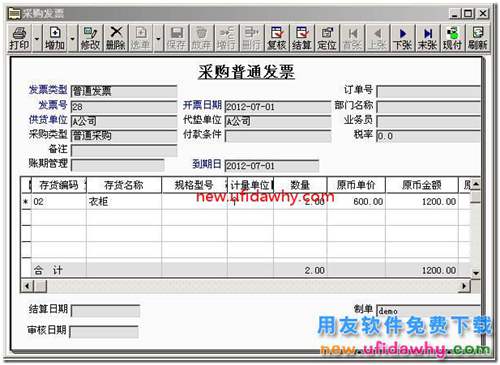Click the 增加 (Add) toolbar icon
The width and height of the screenshot is (500, 365).
click(x=55, y=38)
